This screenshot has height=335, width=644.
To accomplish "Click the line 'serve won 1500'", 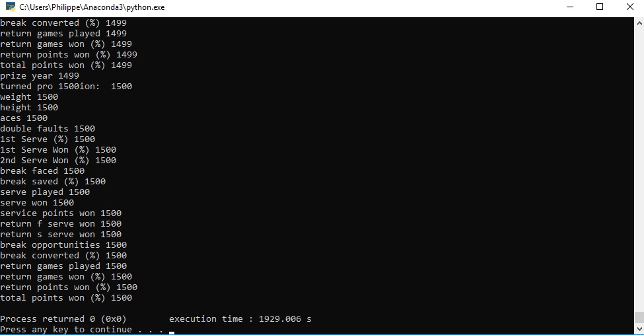I will [37, 203].
